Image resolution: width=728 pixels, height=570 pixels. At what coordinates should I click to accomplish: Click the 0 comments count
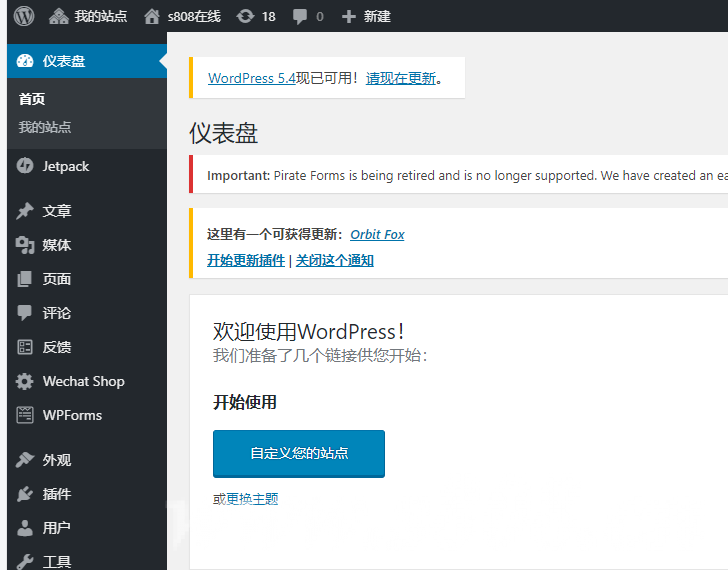click(319, 17)
